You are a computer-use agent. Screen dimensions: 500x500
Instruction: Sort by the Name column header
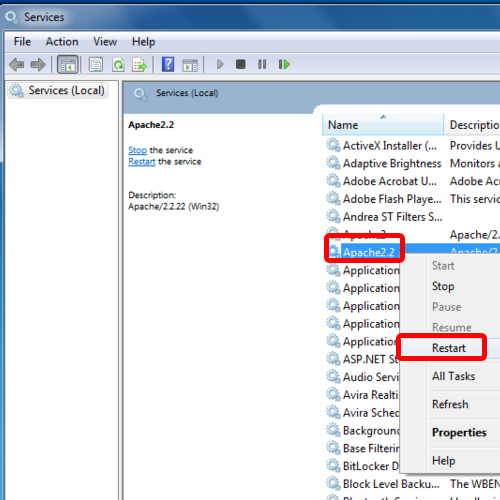383,125
